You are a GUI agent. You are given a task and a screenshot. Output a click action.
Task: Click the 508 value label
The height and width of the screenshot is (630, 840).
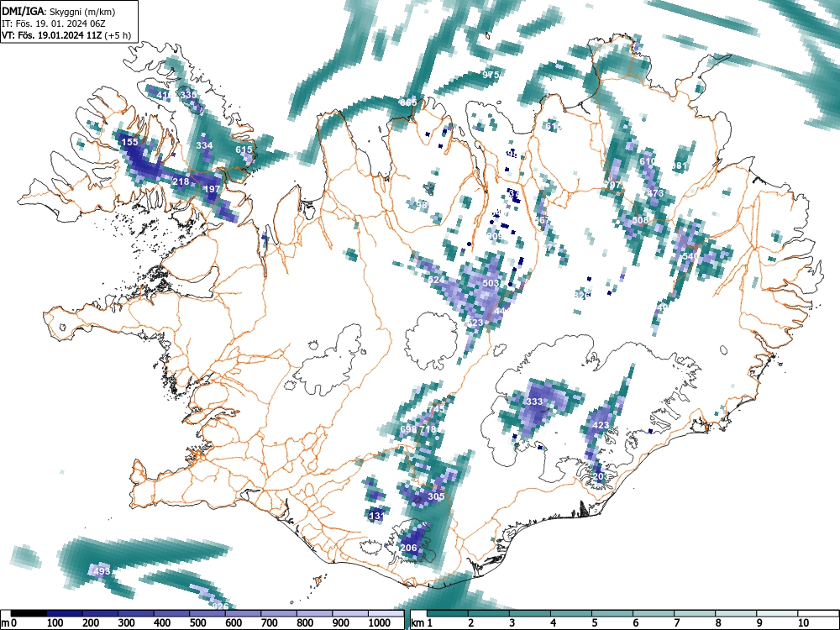[x=640, y=220]
